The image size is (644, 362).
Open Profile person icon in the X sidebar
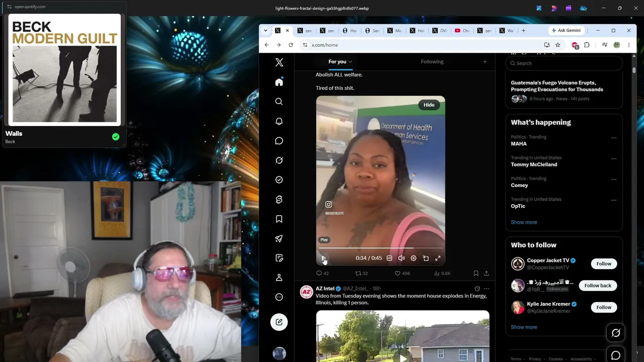(x=279, y=278)
